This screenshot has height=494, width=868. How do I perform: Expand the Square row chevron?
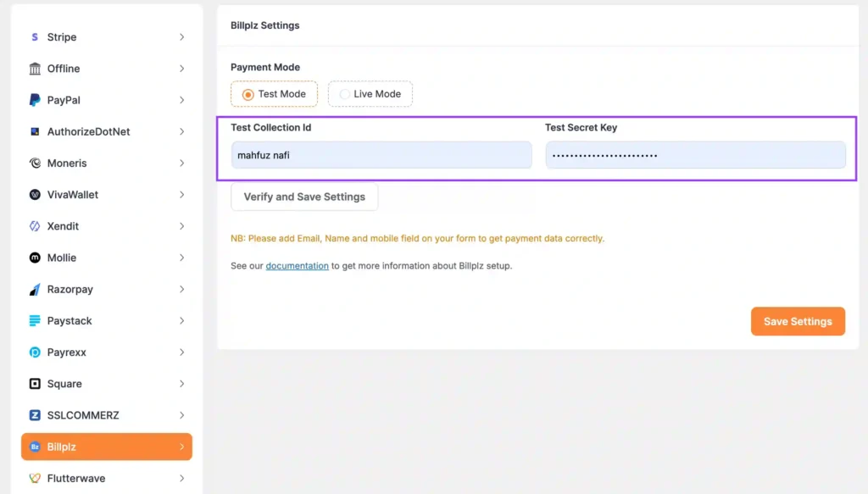click(181, 384)
